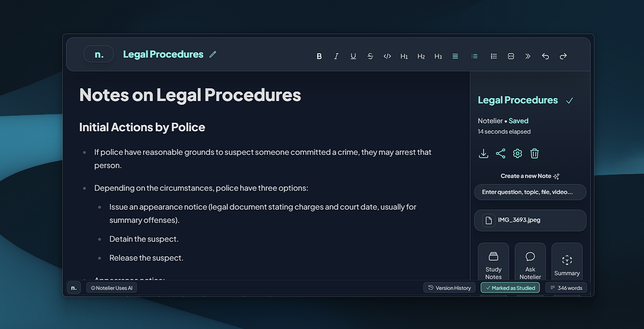Click the small 'n.' logo in bottom bar
Image resolution: width=644 pixels, height=329 pixels.
pyautogui.click(x=74, y=288)
